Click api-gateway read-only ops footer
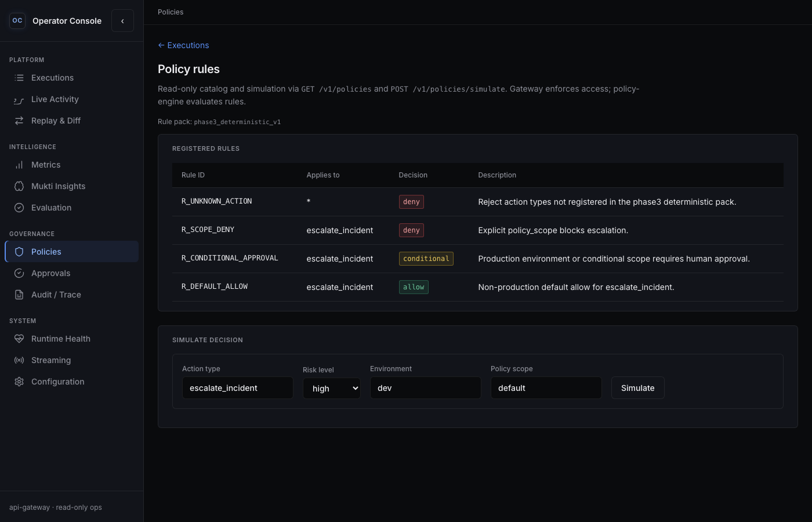The image size is (812, 522). click(56, 507)
